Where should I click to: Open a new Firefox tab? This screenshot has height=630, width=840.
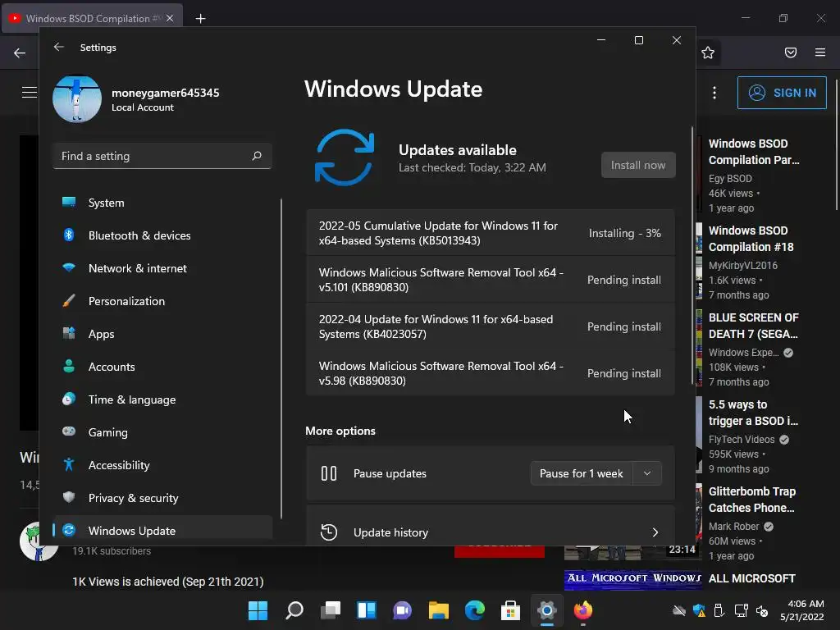click(200, 19)
